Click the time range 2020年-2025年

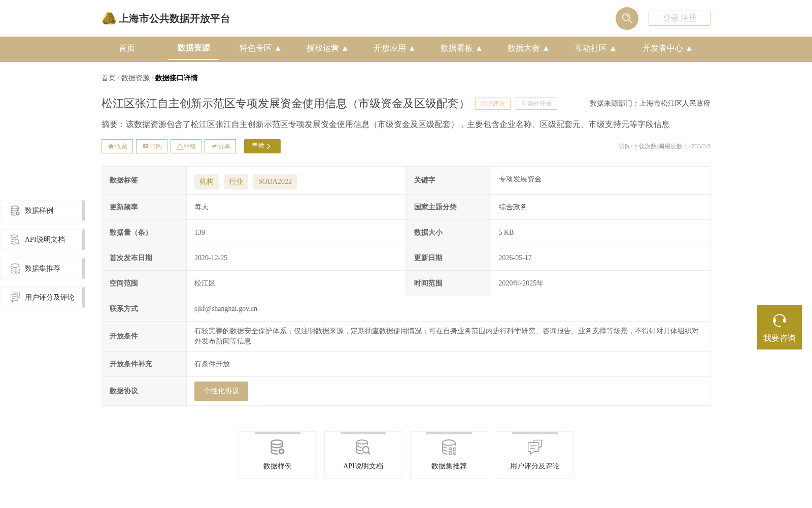tap(521, 283)
